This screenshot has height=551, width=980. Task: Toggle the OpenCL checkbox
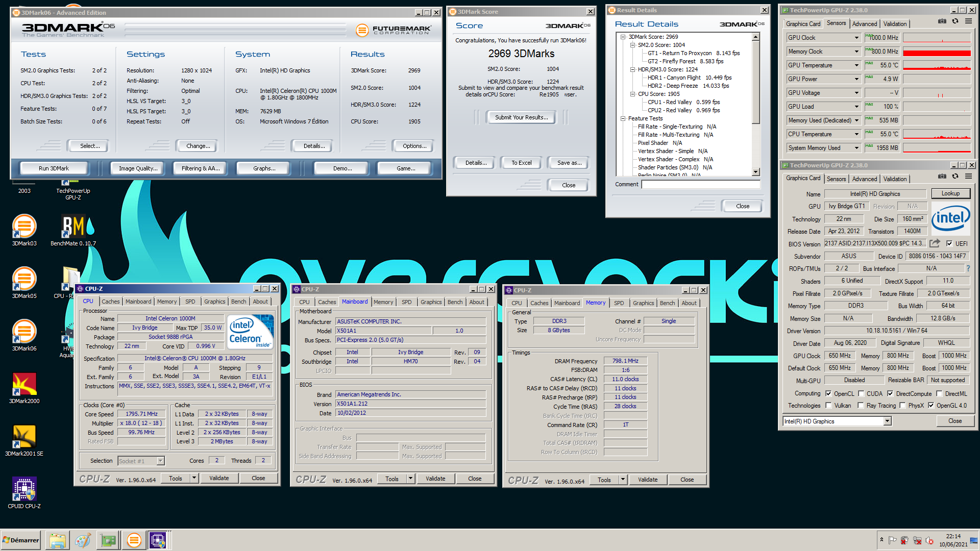[828, 394]
